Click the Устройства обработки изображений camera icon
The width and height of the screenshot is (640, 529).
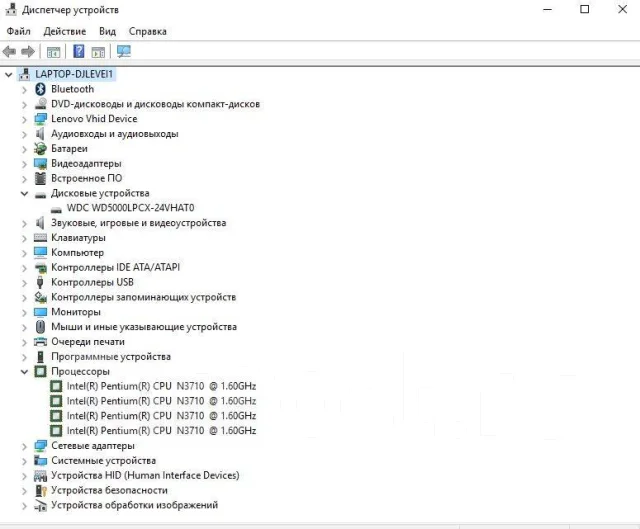pos(40,505)
